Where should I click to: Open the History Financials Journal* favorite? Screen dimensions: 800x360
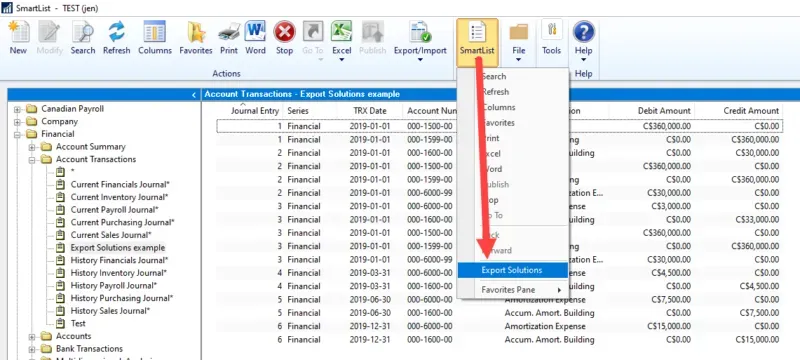[x=120, y=260]
